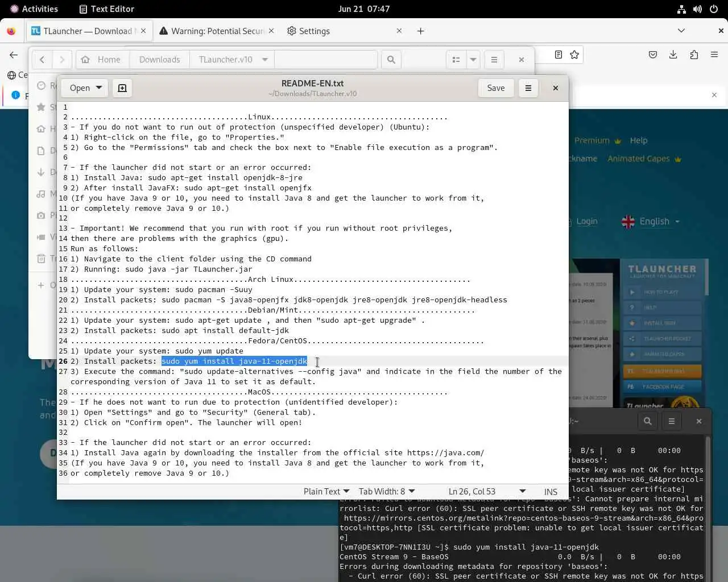The height and width of the screenshot is (582, 728).
Task: Go forward in Files window
Action: click(62, 60)
